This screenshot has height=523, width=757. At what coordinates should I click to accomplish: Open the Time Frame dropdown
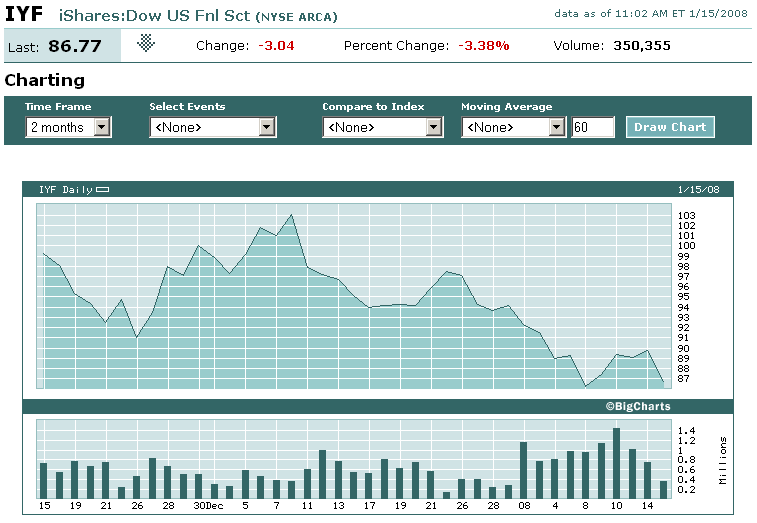click(x=68, y=127)
